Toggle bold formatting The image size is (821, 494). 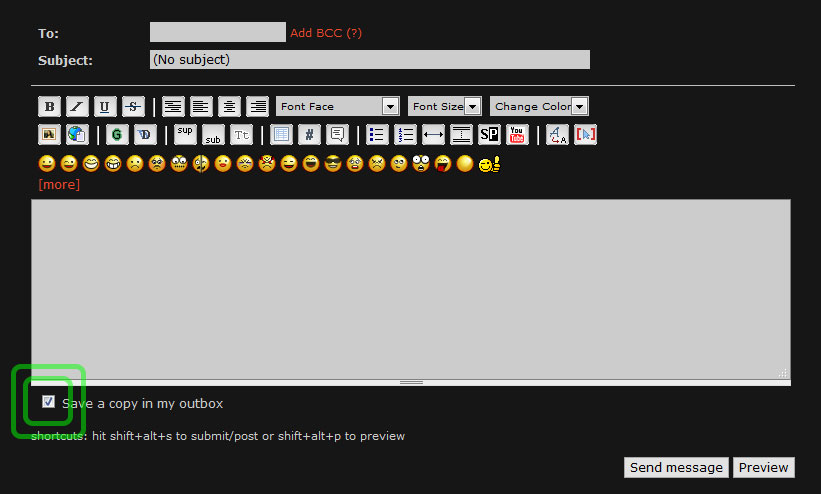click(49, 107)
